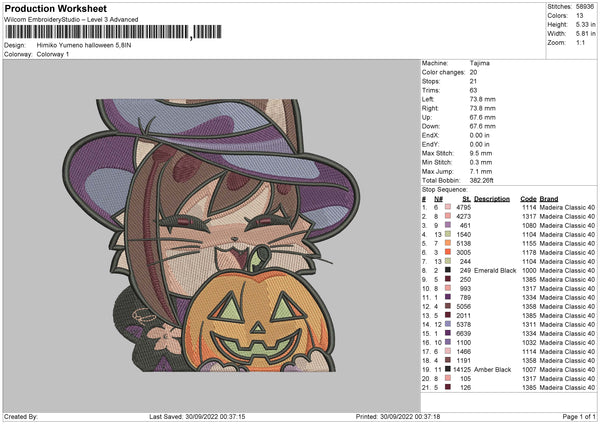The image size is (600, 424).
Task: Select the stop 1 pink color swatch
Action: [447, 207]
